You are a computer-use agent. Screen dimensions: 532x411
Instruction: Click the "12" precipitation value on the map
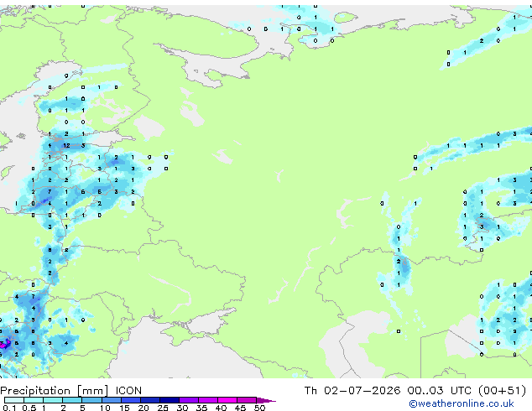[x=66, y=145]
